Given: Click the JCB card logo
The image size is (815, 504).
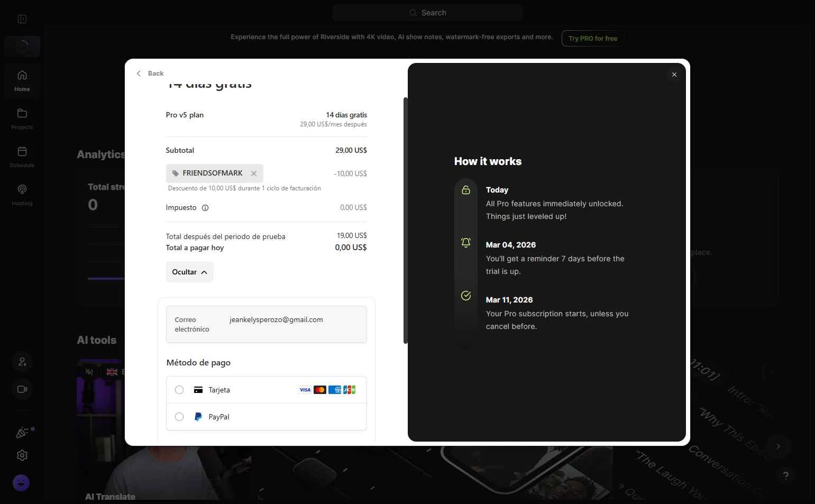Looking at the screenshot, I should pyautogui.click(x=349, y=390).
